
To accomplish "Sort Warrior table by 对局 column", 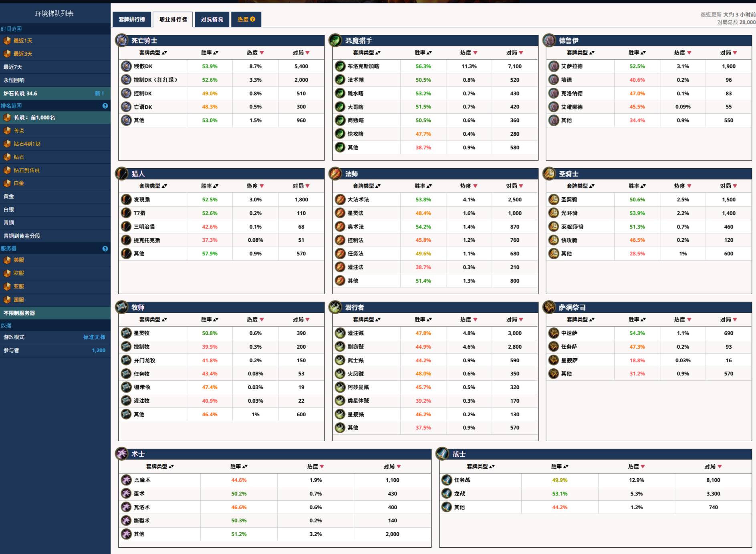I will pyautogui.click(x=713, y=466).
